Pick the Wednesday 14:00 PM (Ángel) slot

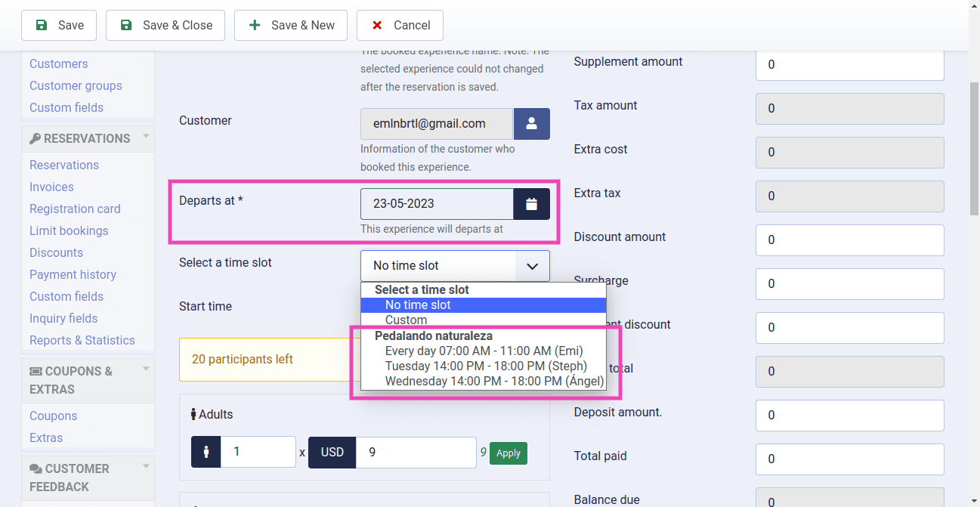(494, 381)
